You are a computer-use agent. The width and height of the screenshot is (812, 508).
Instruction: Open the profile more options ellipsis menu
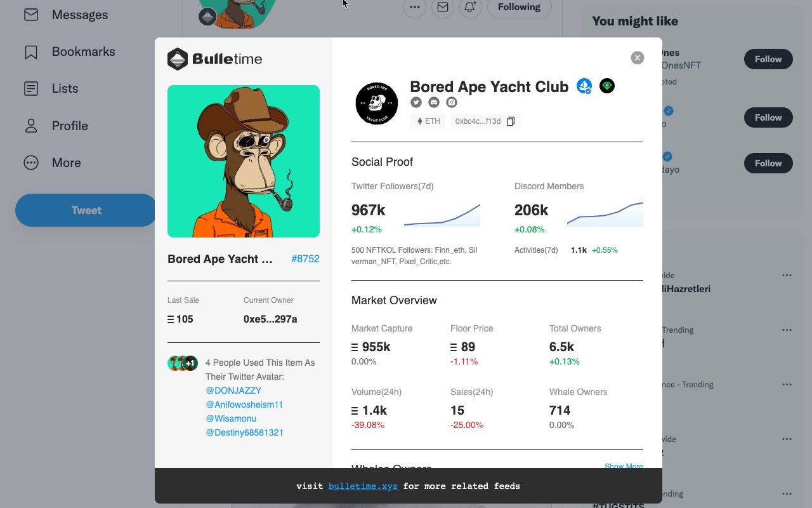pyautogui.click(x=415, y=7)
